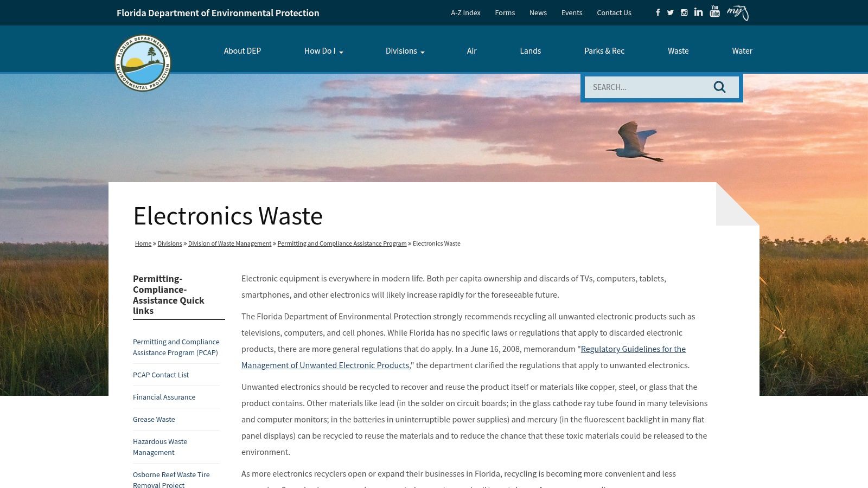Open the About DEP navigation item
This screenshot has height=488, width=868.
point(242,50)
